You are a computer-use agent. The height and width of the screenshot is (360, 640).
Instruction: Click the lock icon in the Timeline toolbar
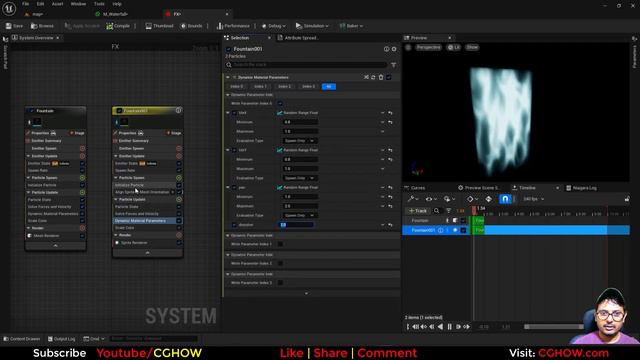pos(627,199)
